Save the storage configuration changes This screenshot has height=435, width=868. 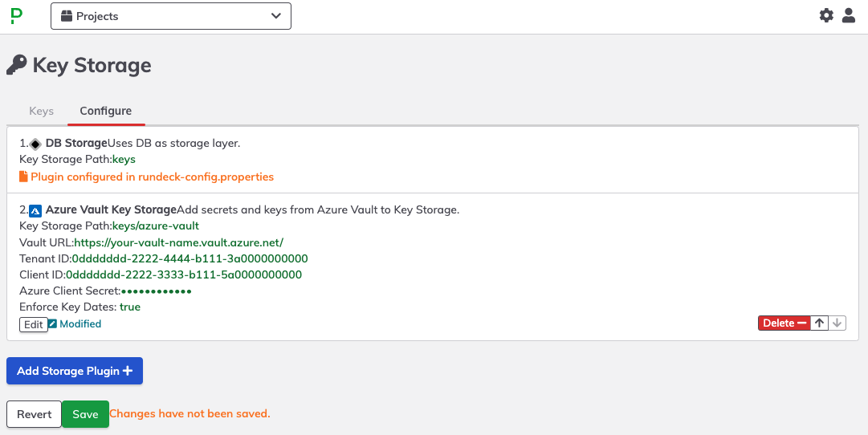pos(85,414)
